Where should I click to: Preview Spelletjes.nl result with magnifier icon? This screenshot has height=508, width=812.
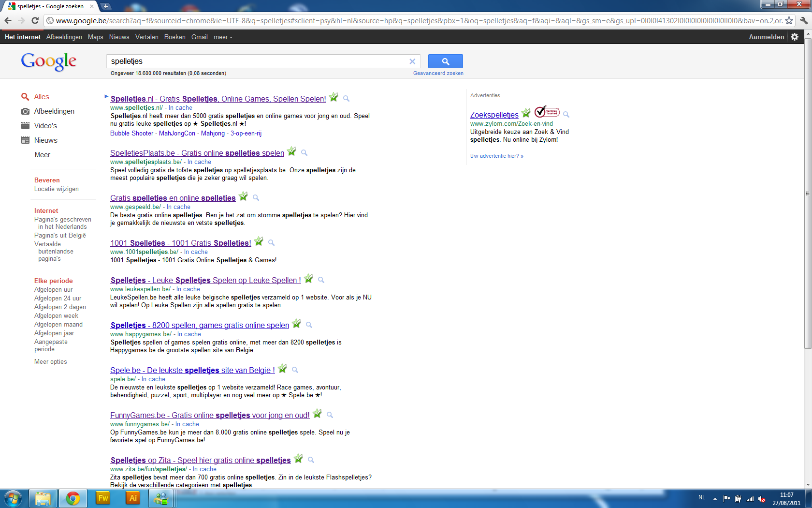click(346, 99)
